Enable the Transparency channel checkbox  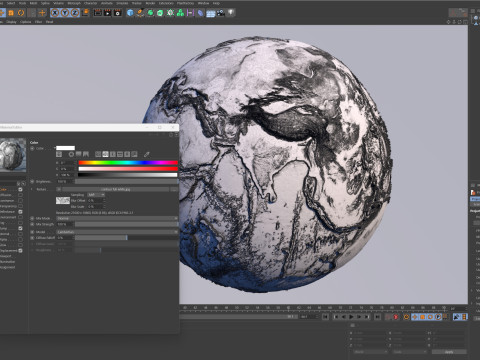(20, 206)
